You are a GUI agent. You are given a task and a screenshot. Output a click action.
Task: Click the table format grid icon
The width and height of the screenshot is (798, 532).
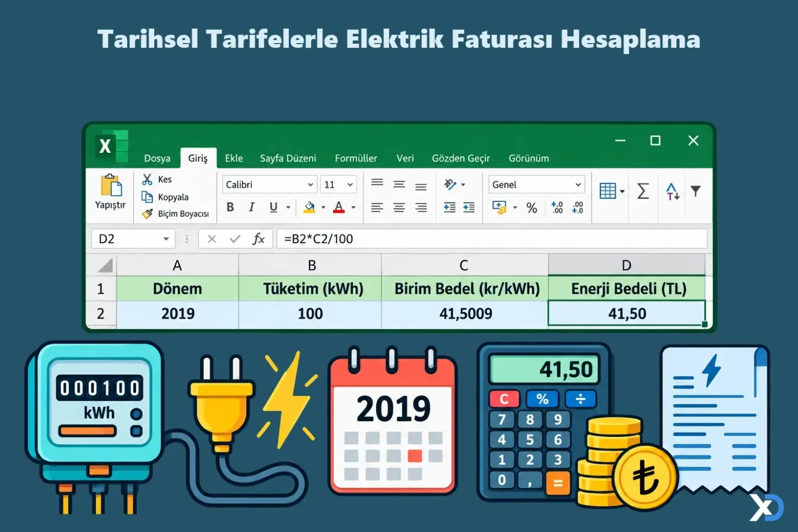click(x=608, y=190)
